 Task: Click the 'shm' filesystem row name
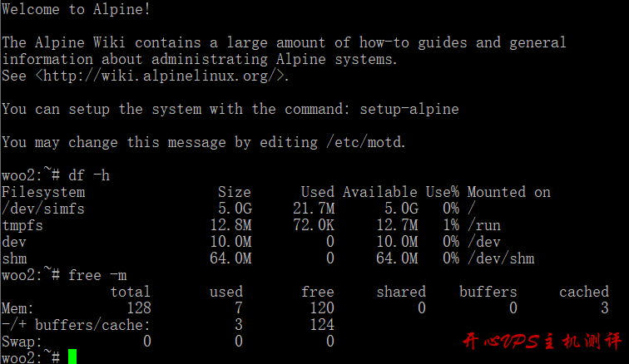pyautogui.click(x=14, y=258)
